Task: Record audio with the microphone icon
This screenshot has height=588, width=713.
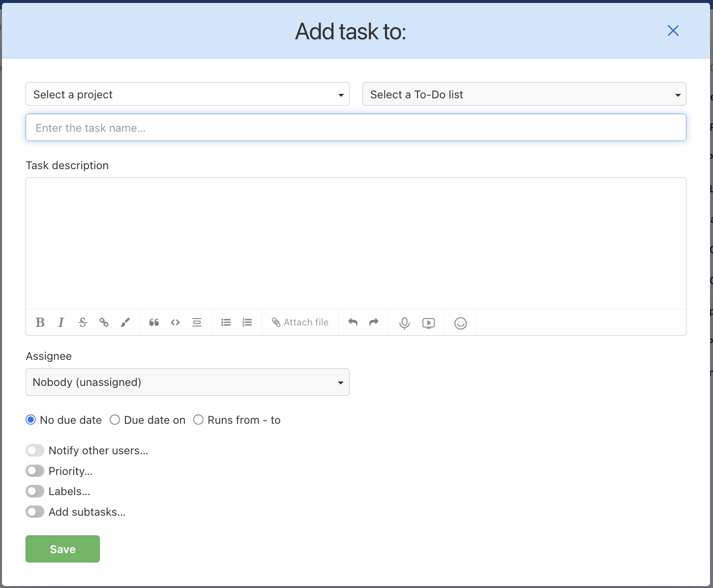Action: (404, 323)
